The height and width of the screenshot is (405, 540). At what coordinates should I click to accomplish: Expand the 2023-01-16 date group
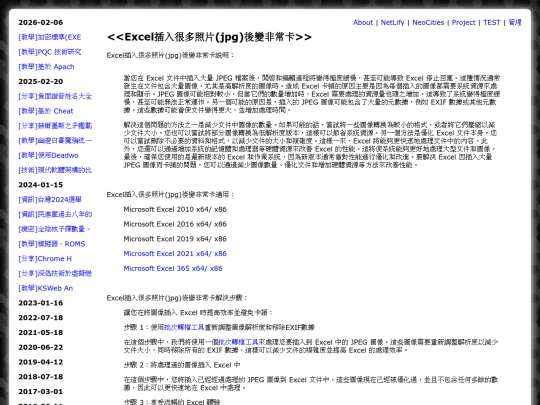tap(41, 303)
